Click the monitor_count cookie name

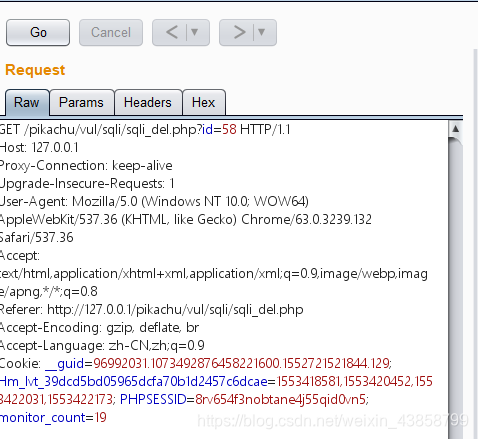(43, 417)
